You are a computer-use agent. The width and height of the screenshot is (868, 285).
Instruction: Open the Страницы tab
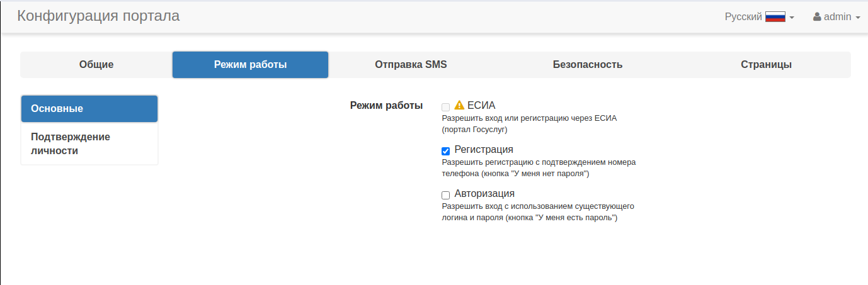tap(766, 64)
